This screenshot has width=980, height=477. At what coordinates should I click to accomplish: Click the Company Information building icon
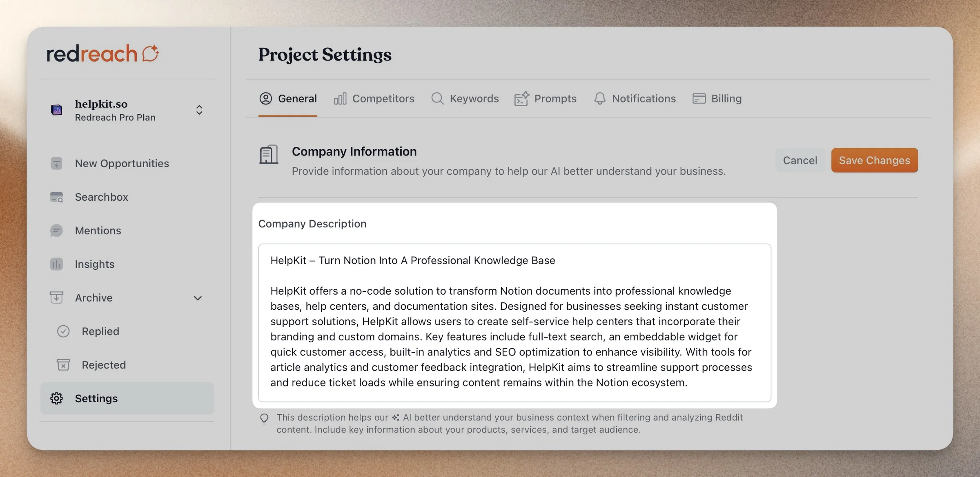[269, 154]
